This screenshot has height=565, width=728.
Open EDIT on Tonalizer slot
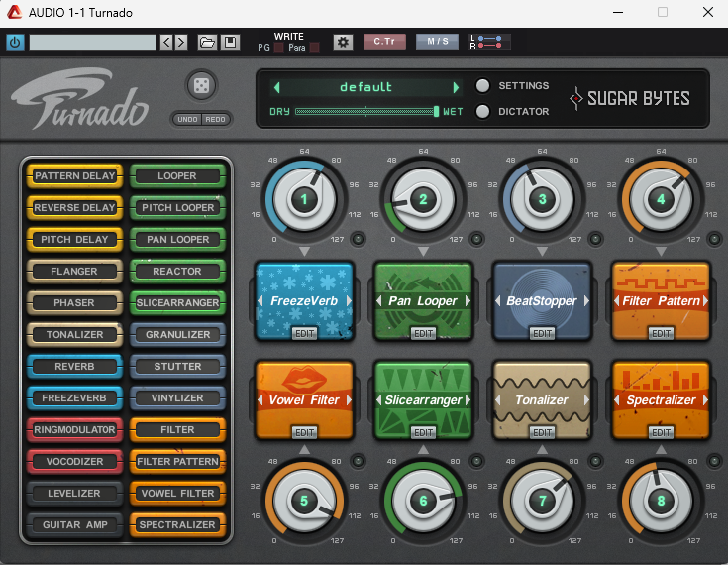pyautogui.click(x=543, y=433)
